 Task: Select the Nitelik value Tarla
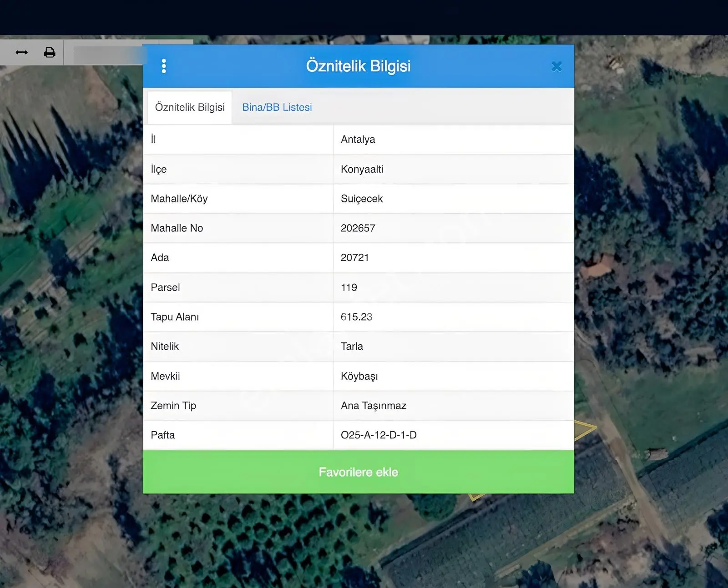352,347
